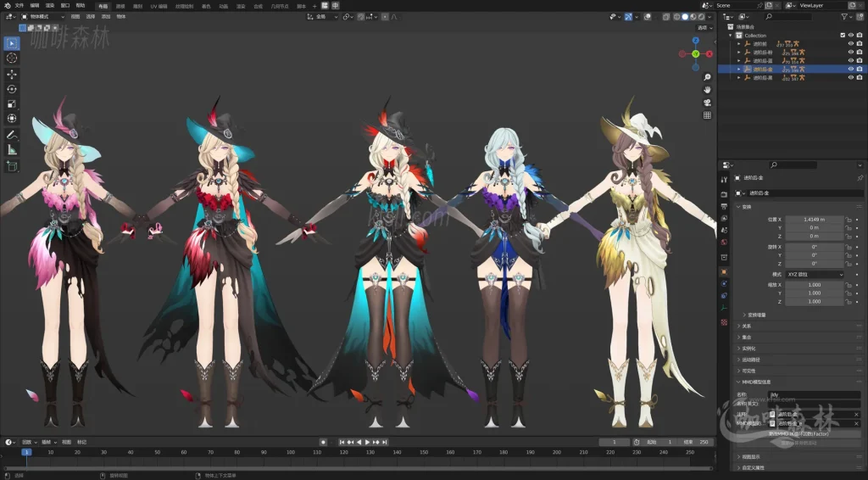Image resolution: width=868 pixels, height=480 pixels.
Task: Expand the Relations panel
Action: pyautogui.click(x=738, y=327)
